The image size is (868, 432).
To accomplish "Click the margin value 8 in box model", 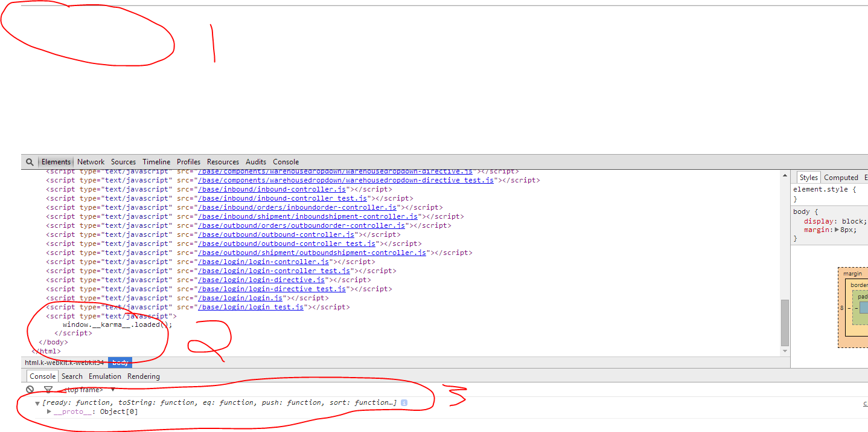I will point(841,308).
